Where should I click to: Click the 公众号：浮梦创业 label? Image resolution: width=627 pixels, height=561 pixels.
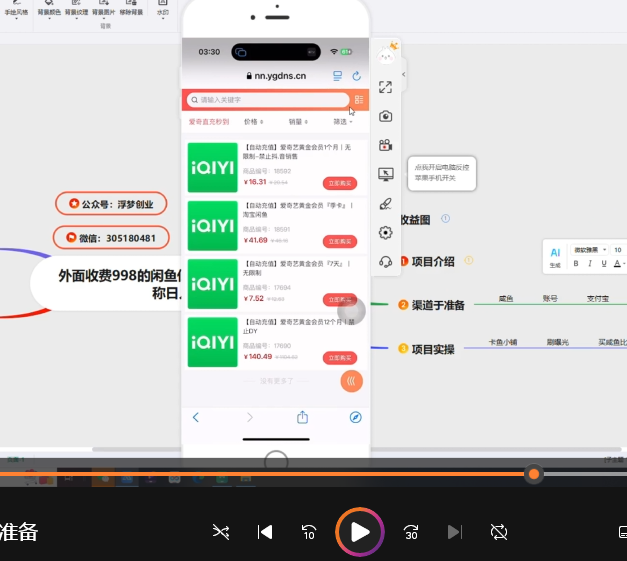click(111, 204)
